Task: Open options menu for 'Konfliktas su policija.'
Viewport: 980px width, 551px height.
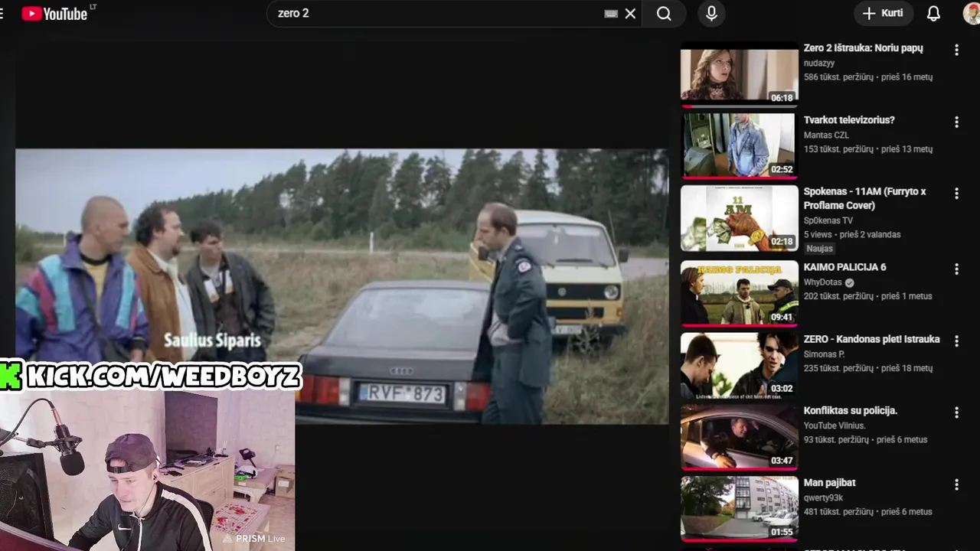Action: point(956,412)
